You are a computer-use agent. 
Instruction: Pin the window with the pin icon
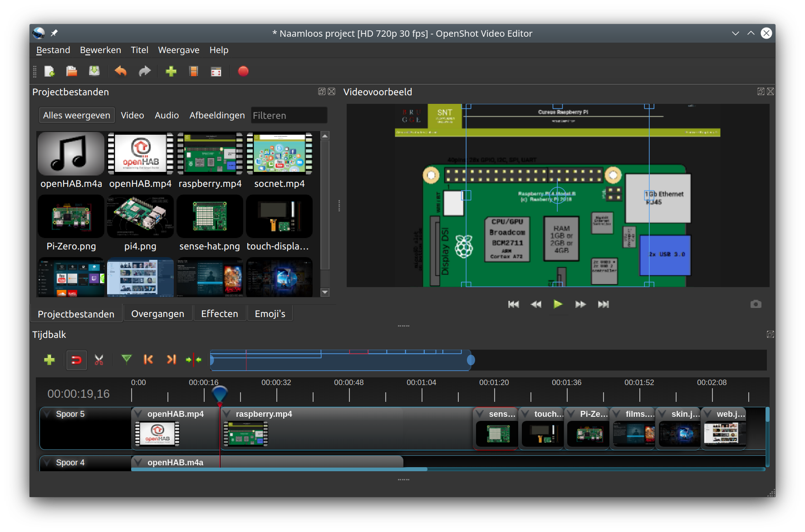point(54,33)
